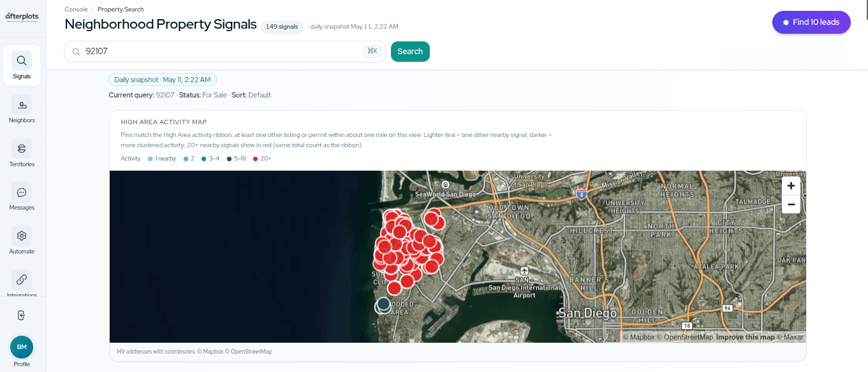This screenshot has width=868, height=372.
Task: Open the Messages sidebar section
Action: 22,197
